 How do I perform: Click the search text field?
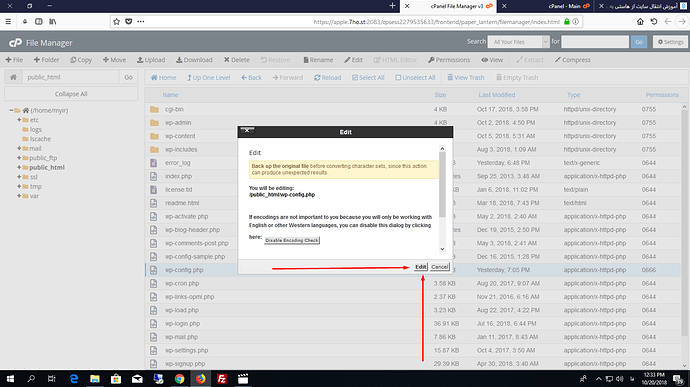595,42
